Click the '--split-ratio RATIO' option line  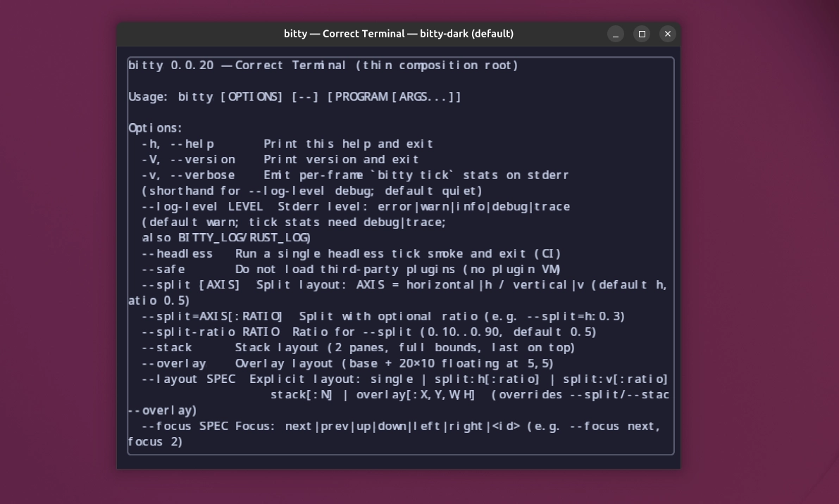(369, 332)
